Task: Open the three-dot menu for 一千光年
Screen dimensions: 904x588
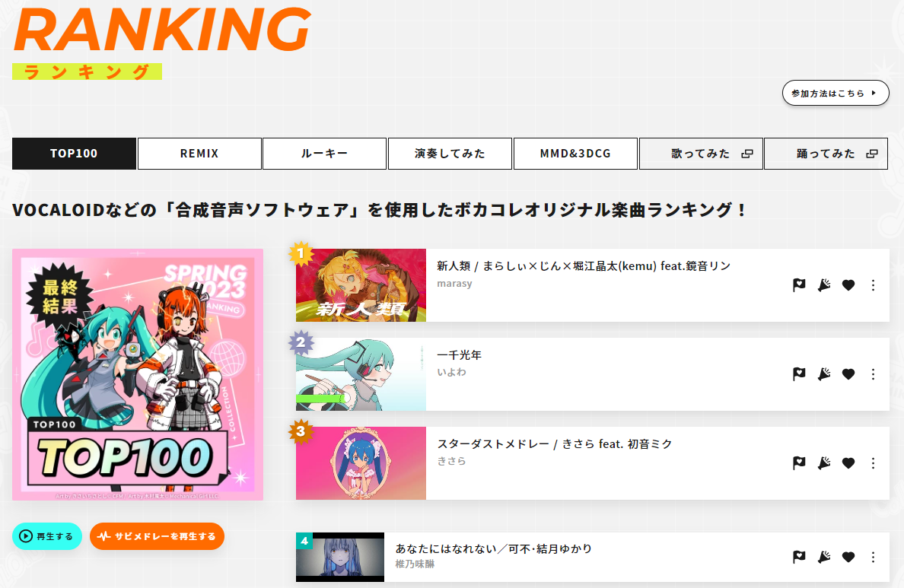Action: (873, 374)
